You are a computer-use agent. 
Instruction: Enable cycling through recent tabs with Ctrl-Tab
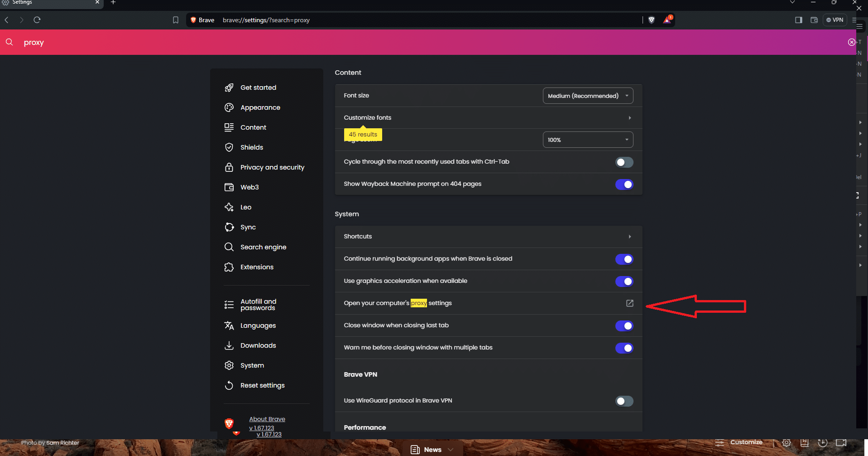pos(624,162)
